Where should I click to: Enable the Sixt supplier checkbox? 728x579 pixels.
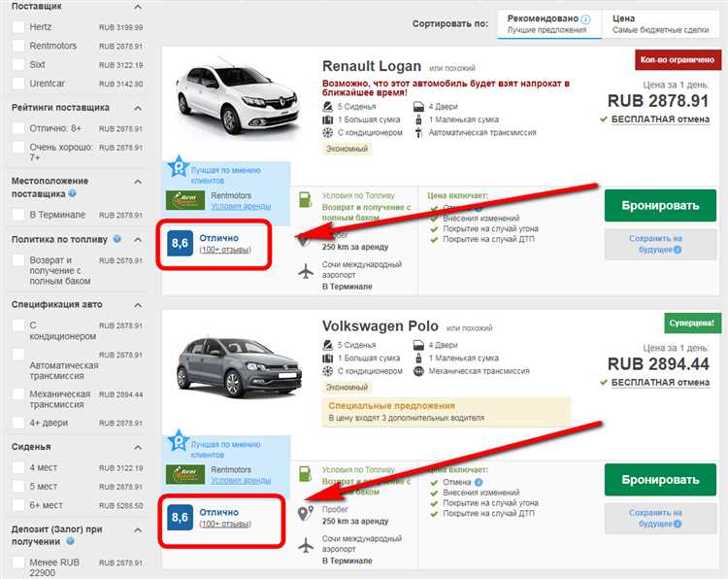pyautogui.click(x=18, y=64)
